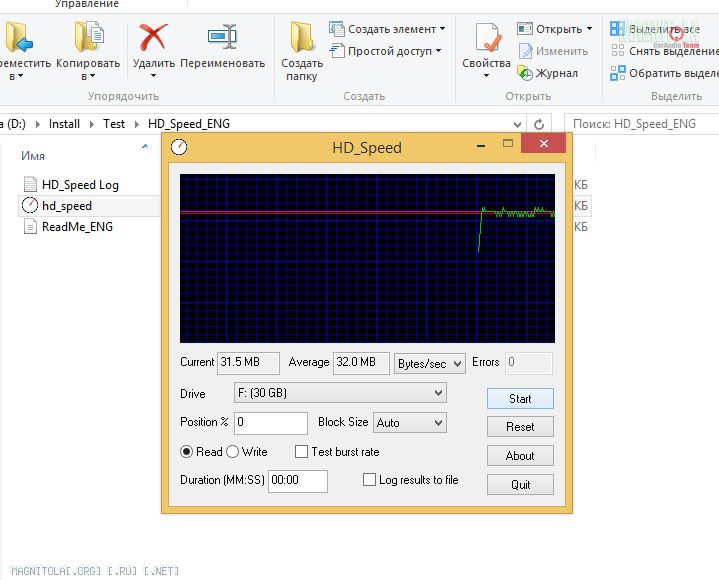
Task: Click the About button
Action: (x=520, y=456)
